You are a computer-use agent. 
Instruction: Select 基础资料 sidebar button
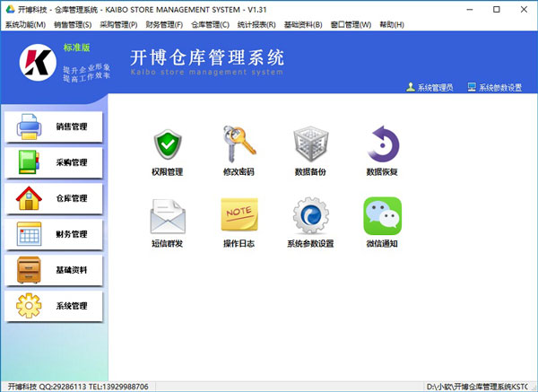[x=53, y=270]
